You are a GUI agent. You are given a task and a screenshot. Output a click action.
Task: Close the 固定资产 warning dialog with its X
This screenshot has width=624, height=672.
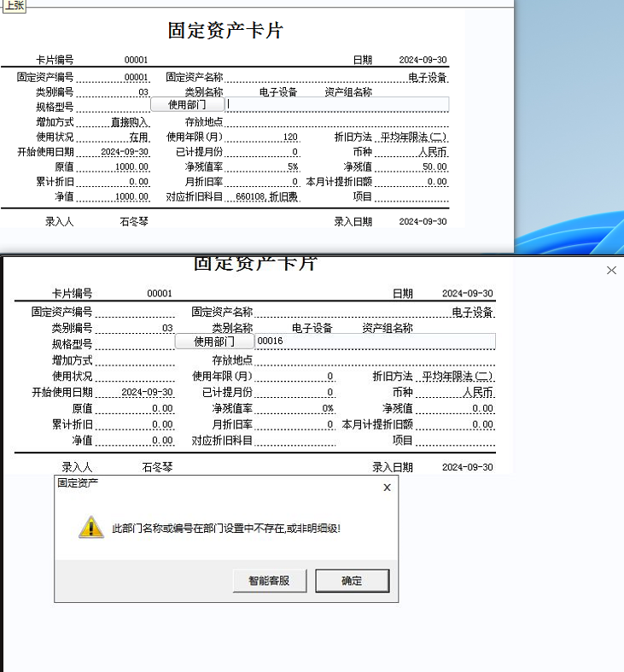[387, 488]
